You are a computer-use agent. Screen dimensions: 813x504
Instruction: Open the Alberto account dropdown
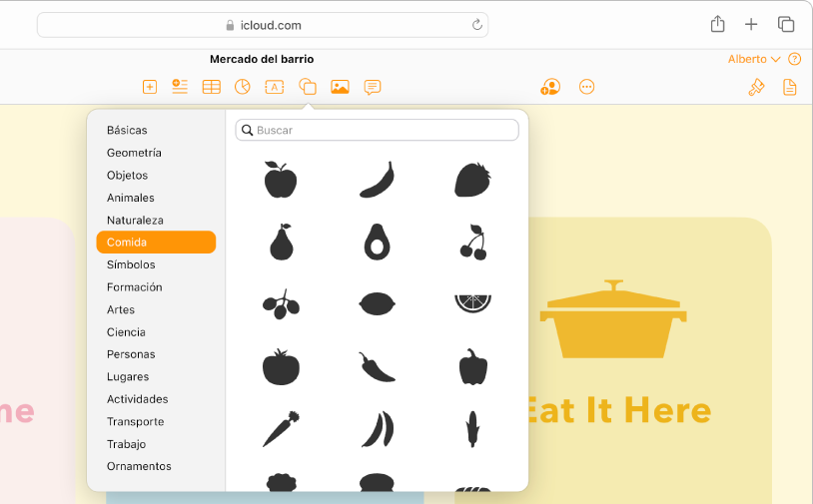point(754,59)
